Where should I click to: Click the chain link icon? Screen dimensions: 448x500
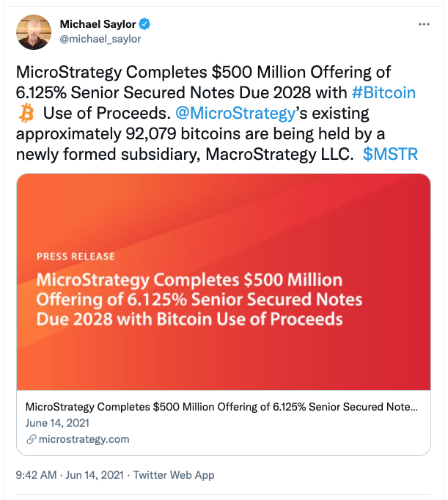click(x=31, y=440)
